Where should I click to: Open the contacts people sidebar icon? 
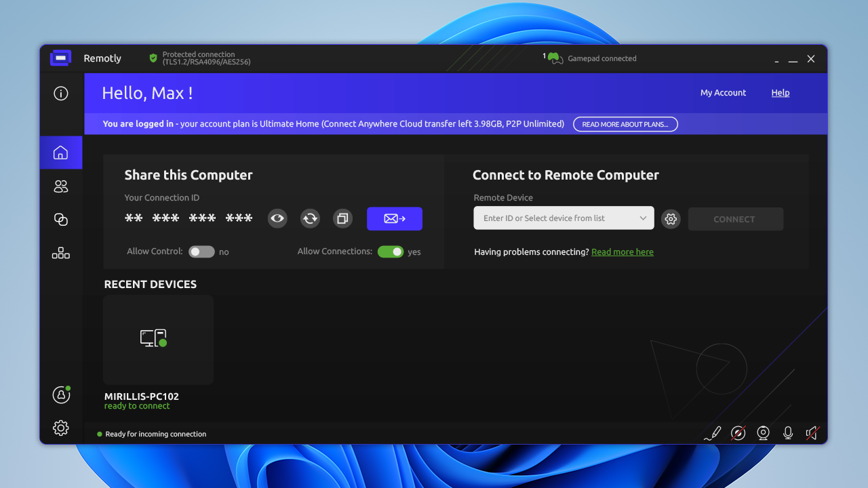point(61,186)
